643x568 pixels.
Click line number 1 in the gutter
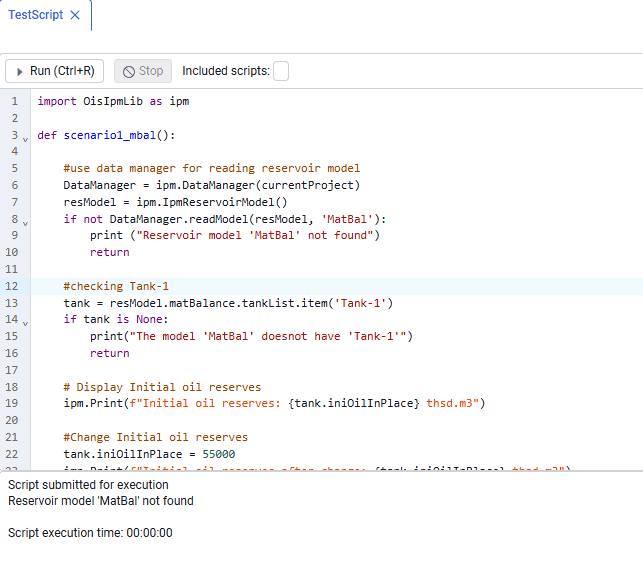tap(15, 101)
